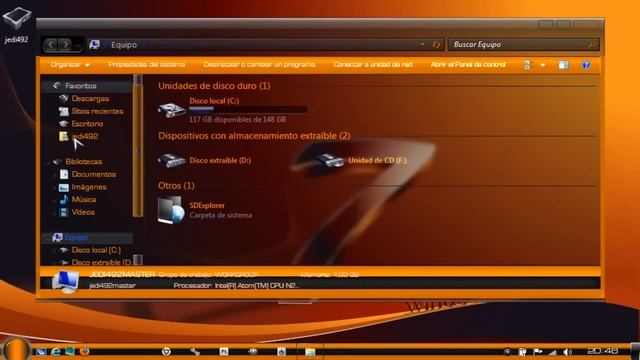Viewport: 640px width, 360px height.
Task: Click the Unidades de disco duro (1) header
Action: [x=214, y=86]
